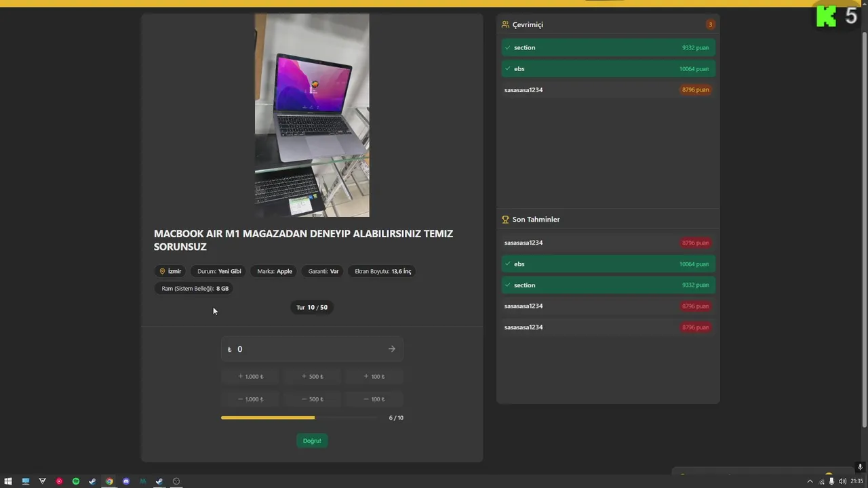Screen dimensions: 868x488
Task: Click the Son Tahminler panel heading
Action: pyautogui.click(x=536, y=220)
